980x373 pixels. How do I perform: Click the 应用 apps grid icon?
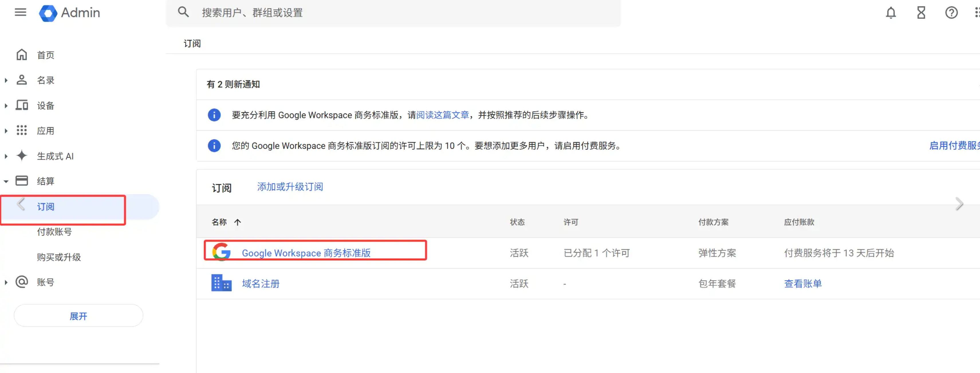[22, 131]
